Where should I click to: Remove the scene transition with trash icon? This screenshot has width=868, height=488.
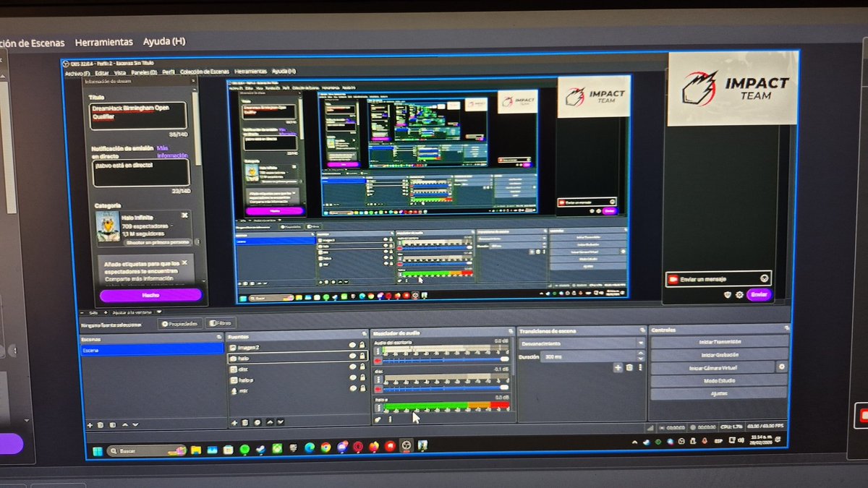(629, 368)
